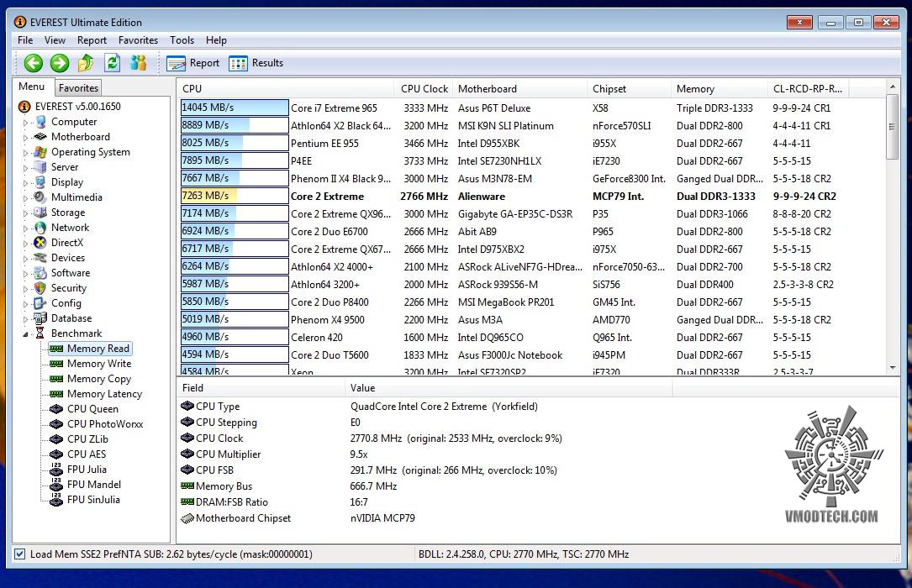Open the Report toolbar button
Image resolution: width=912 pixels, height=588 pixels.
[193, 63]
